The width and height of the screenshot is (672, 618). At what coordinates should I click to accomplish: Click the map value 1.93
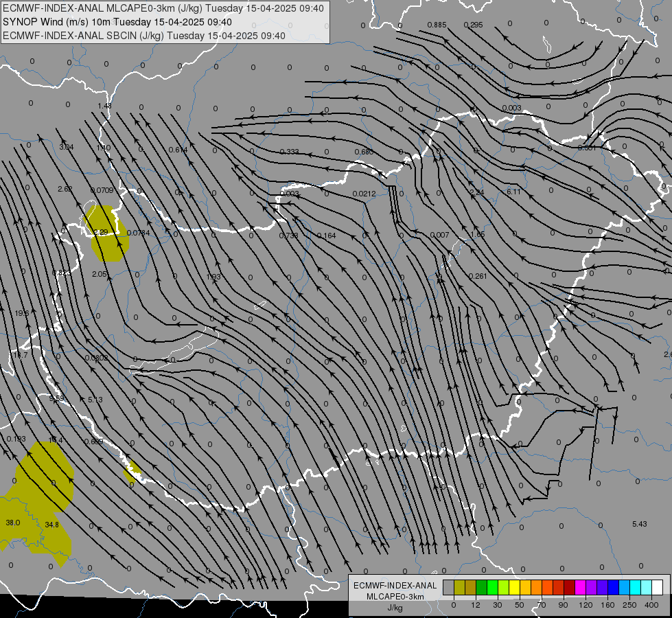click(x=213, y=277)
